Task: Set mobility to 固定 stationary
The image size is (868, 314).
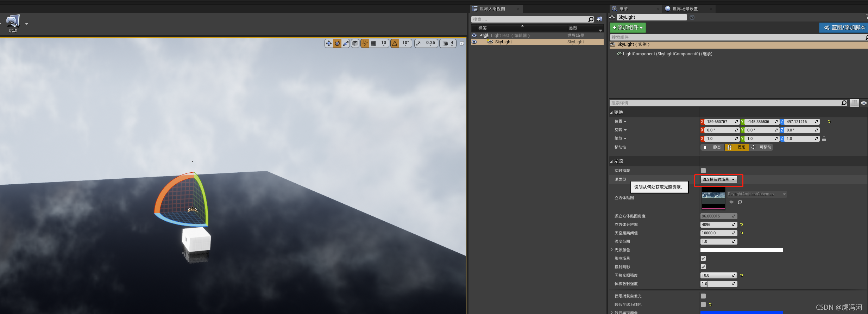Action: click(737, 147)
